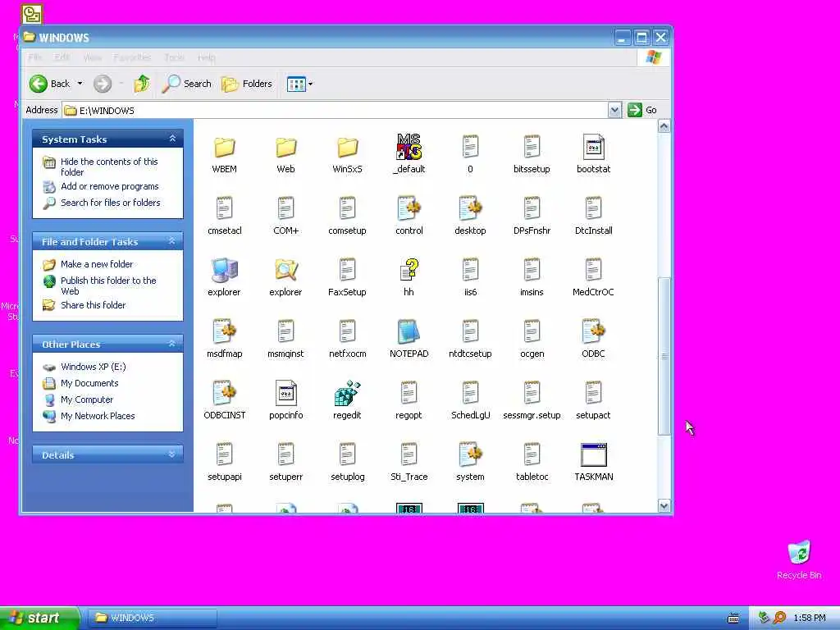Collapse the Other Places panel
This screenshot has width=840, height=630.
pos(172,344)
